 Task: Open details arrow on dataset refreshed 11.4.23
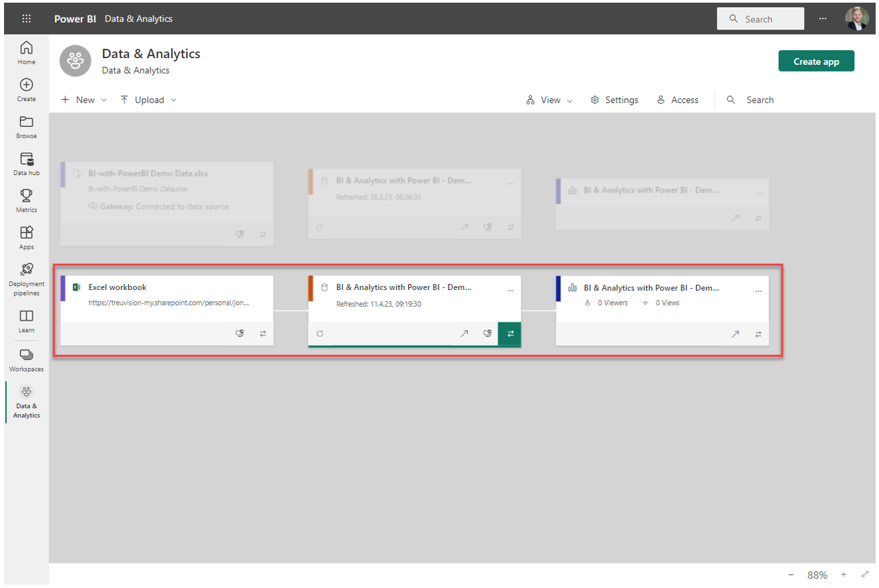(x=464, y=333)
